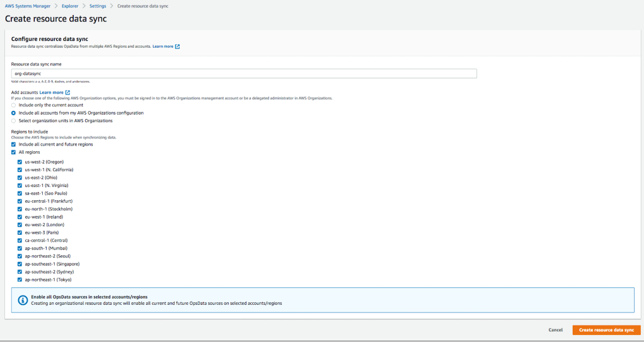
Task: Click the Configure resource data sync heading
Action: (50, 39)
